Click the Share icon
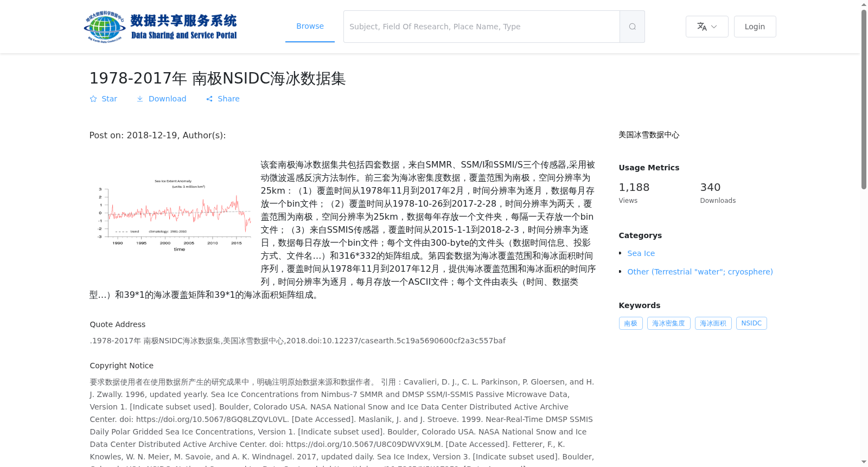Image resolution: width=868 pixels, height=467 pixels. pyautogui.click(x=209, y=99)
